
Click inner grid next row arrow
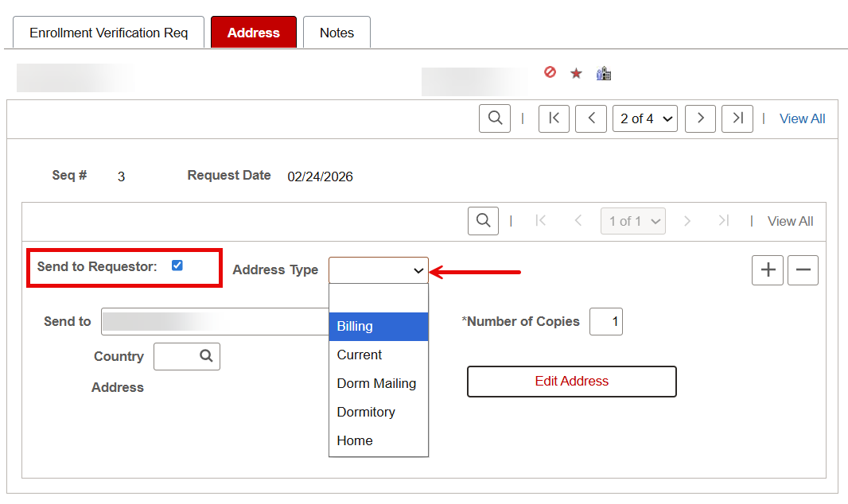click(x=687, y=220)
